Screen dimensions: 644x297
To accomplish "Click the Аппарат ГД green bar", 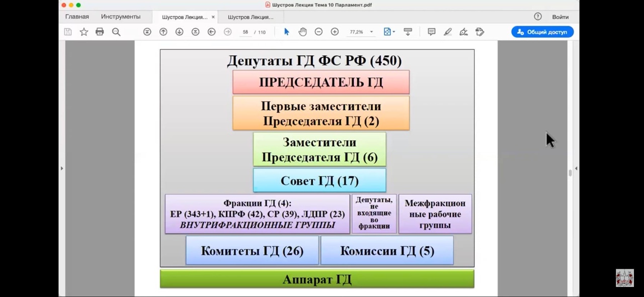I will click(x=317, y=279).
